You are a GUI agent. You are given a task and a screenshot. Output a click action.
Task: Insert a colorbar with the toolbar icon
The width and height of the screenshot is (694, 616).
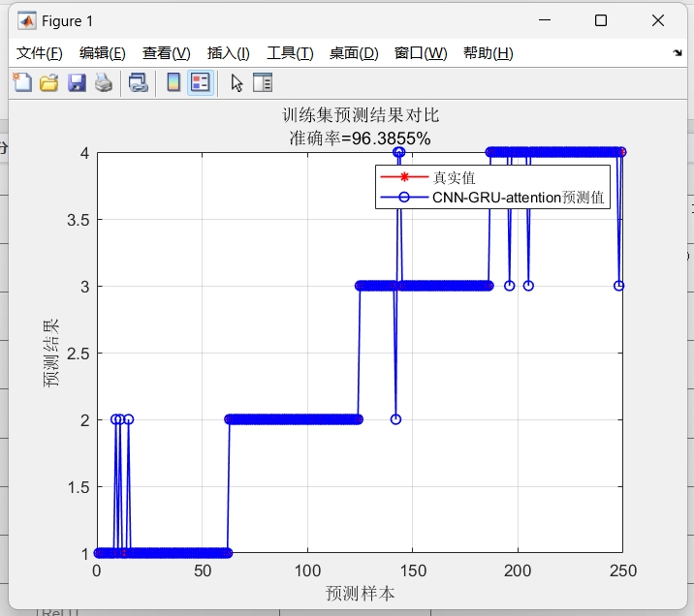click(x=173, y=82)
